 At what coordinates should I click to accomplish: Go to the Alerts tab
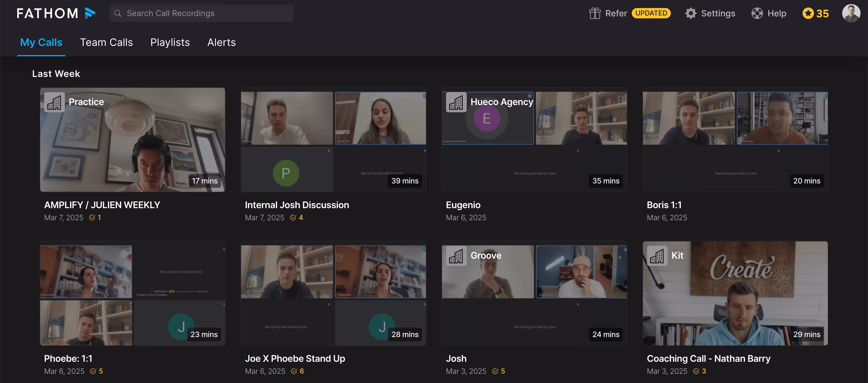click(x=221, y=42)
